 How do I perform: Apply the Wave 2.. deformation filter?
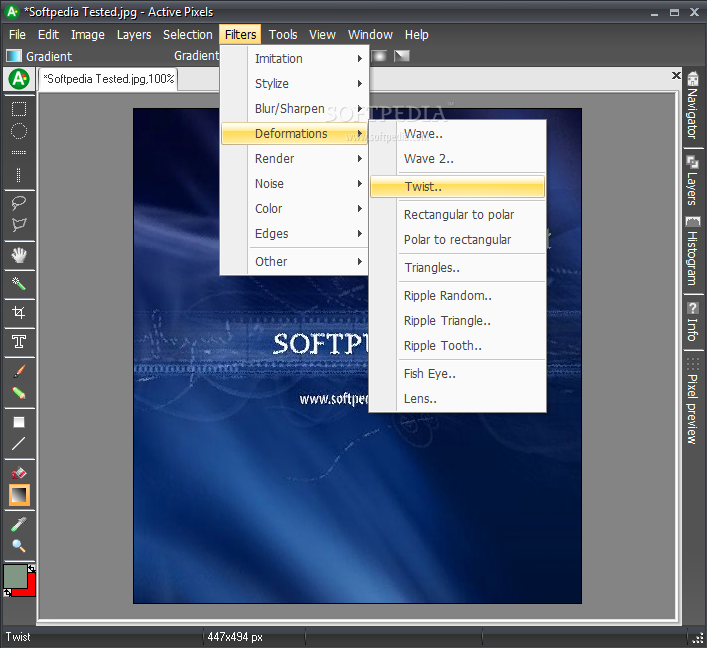point(457,159)
